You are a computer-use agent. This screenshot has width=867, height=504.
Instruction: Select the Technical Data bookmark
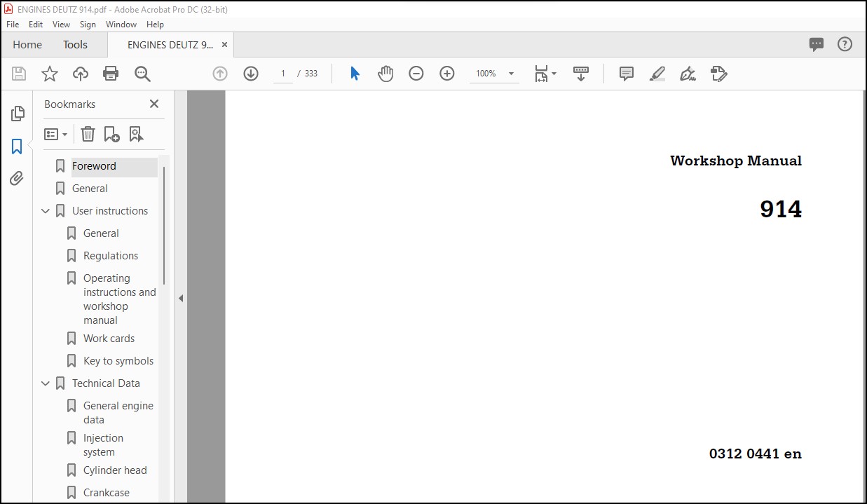(x=106, y=383)
